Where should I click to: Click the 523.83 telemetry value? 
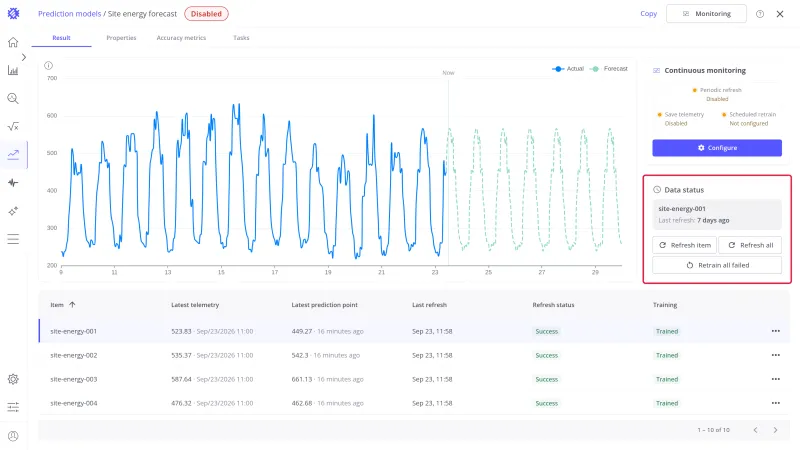coord(181,331)
